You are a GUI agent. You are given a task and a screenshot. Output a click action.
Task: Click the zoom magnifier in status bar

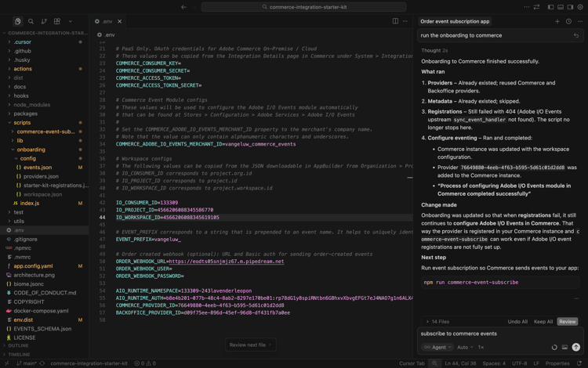[434, 363]
